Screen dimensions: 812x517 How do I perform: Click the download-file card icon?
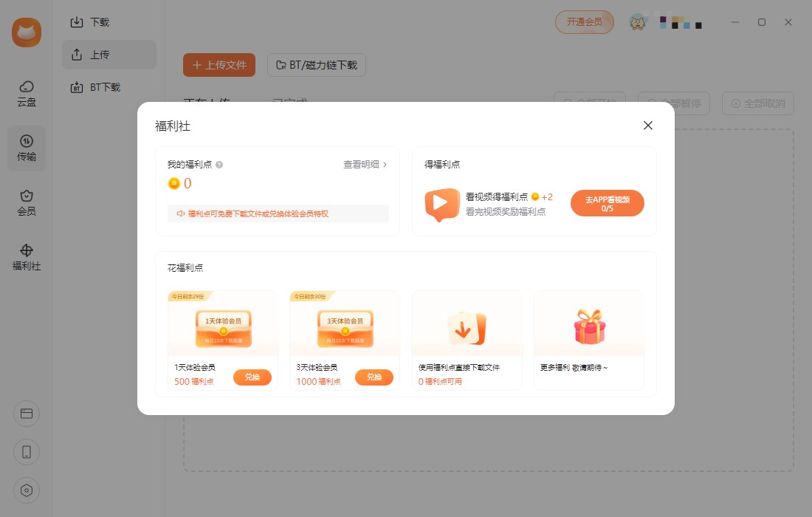coord(467,328)
